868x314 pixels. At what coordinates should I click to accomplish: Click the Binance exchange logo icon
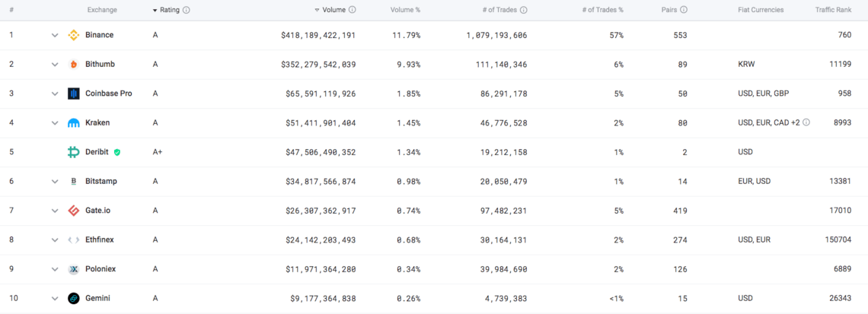74,35
